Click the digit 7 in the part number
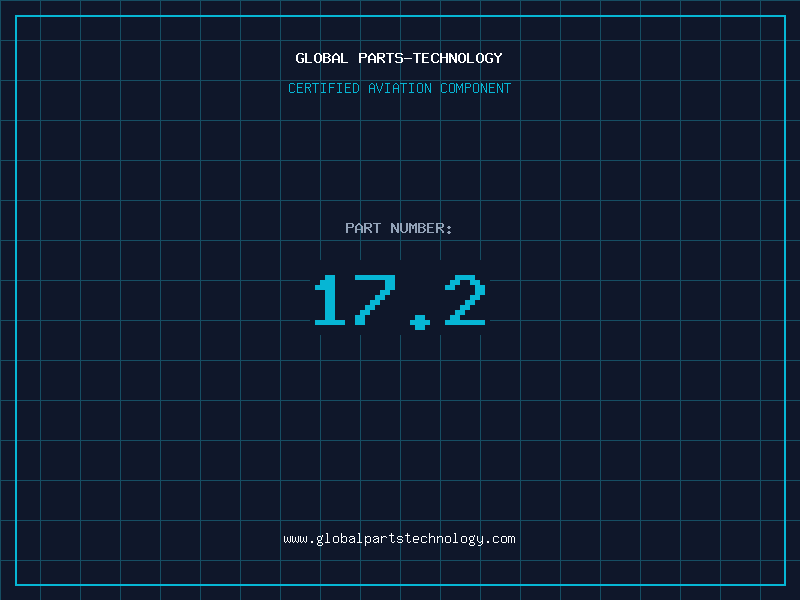 [x=373, y=301]
